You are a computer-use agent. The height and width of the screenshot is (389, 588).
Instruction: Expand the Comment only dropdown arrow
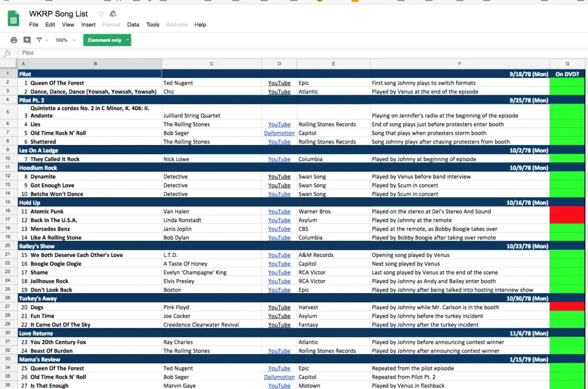click(128, 40)
